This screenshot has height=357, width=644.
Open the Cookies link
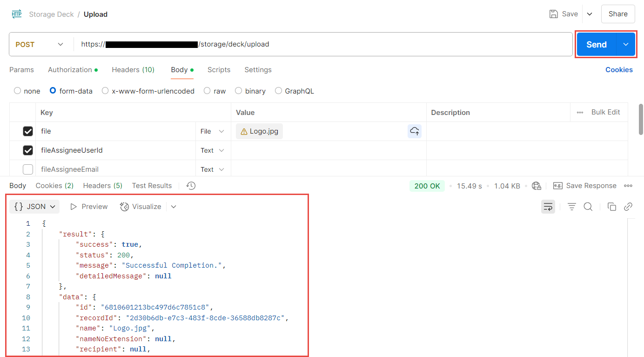(x=619, y=70)
